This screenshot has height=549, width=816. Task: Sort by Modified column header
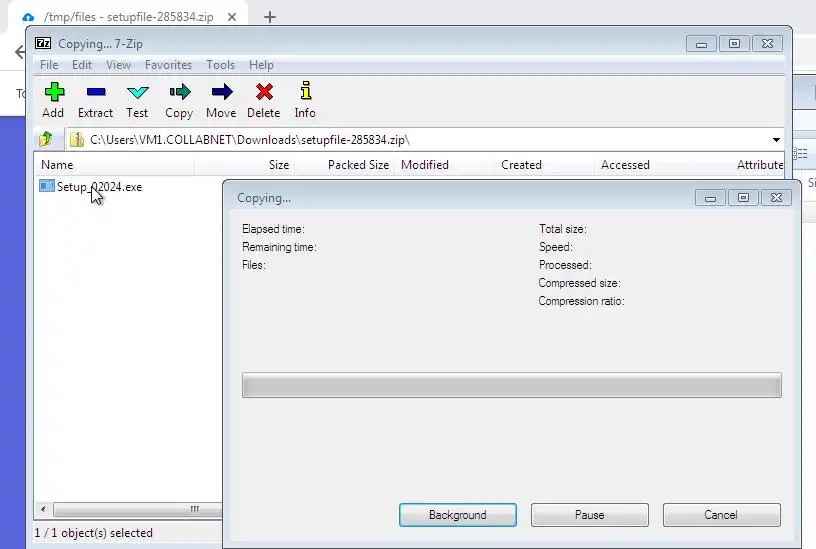(444, 165)
